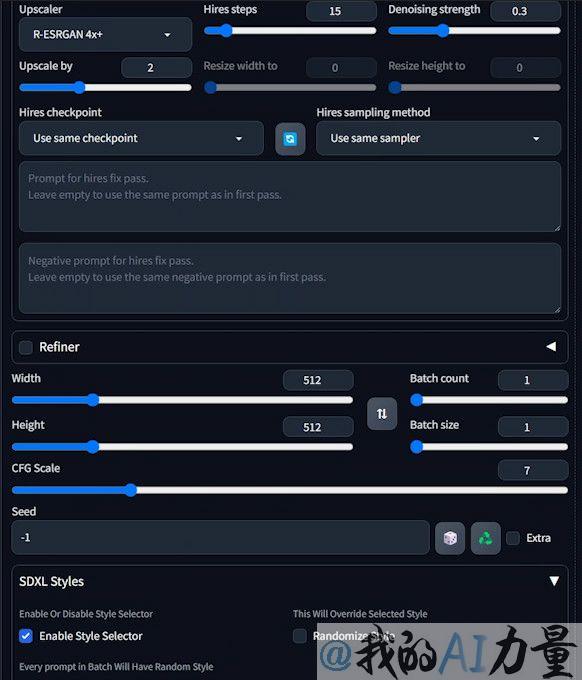582x680 pixels.
Task: Adjust the Height slider
Action: [183, 447]
